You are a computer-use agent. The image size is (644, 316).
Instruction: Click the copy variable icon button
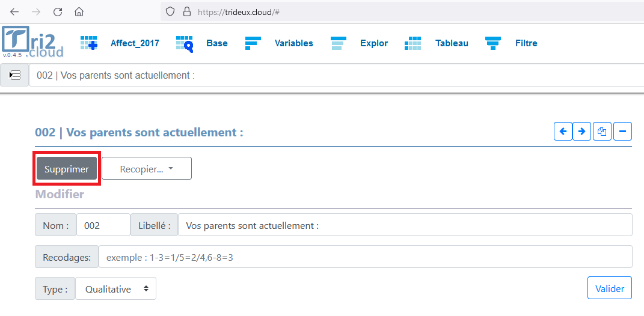(602, 132)
